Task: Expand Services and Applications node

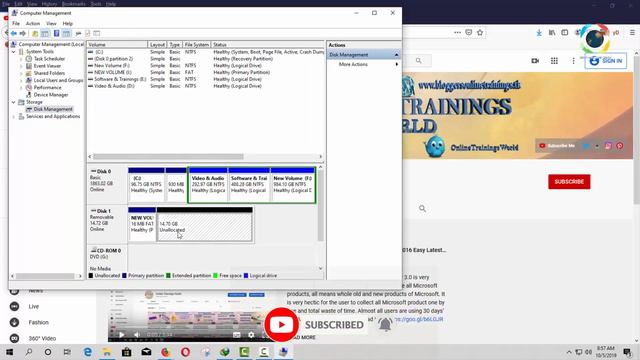Action: pos(13,116)
